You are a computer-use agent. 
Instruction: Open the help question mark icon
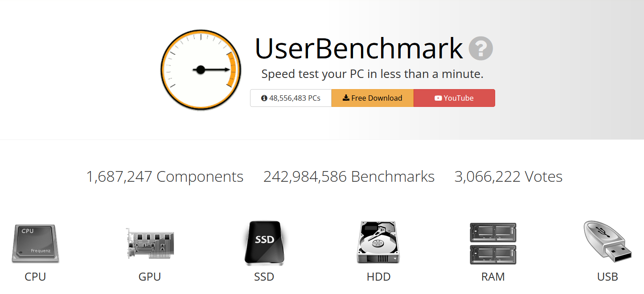pyautogui.click(x=480, y=48)
